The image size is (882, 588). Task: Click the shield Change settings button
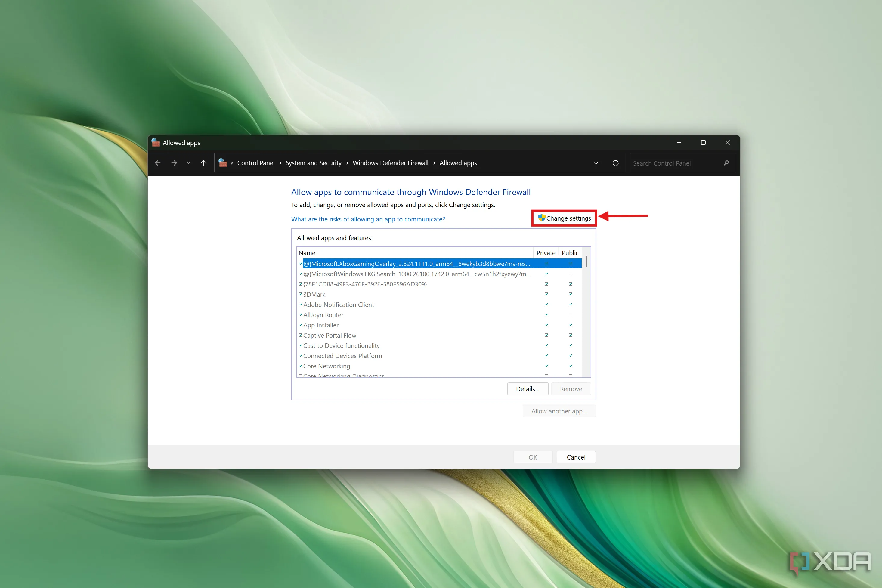[x=564, y=218]
